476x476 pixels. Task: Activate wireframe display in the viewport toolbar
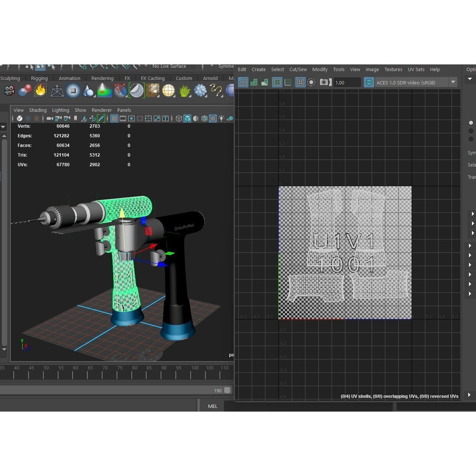tap(179, 118)
